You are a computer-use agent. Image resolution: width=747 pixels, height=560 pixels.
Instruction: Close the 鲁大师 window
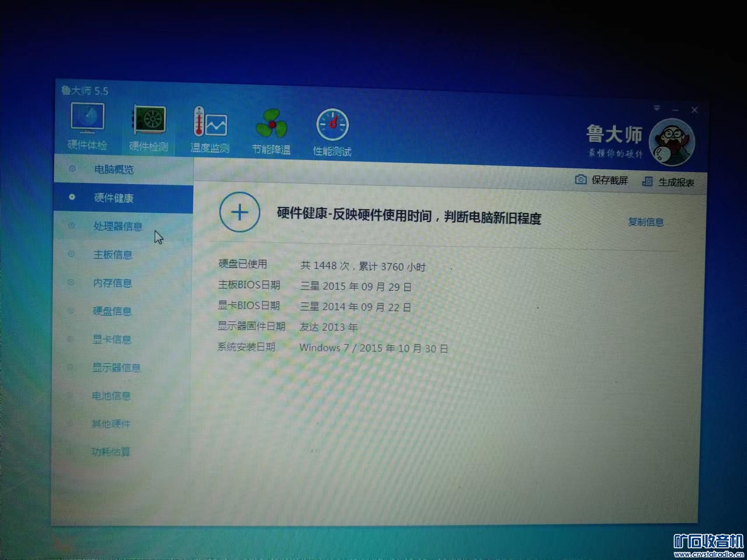coord(694,110)
